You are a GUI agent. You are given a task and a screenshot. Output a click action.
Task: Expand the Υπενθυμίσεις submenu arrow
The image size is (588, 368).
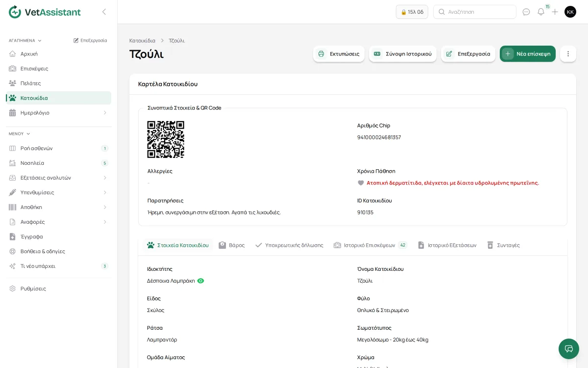(105, 192)
